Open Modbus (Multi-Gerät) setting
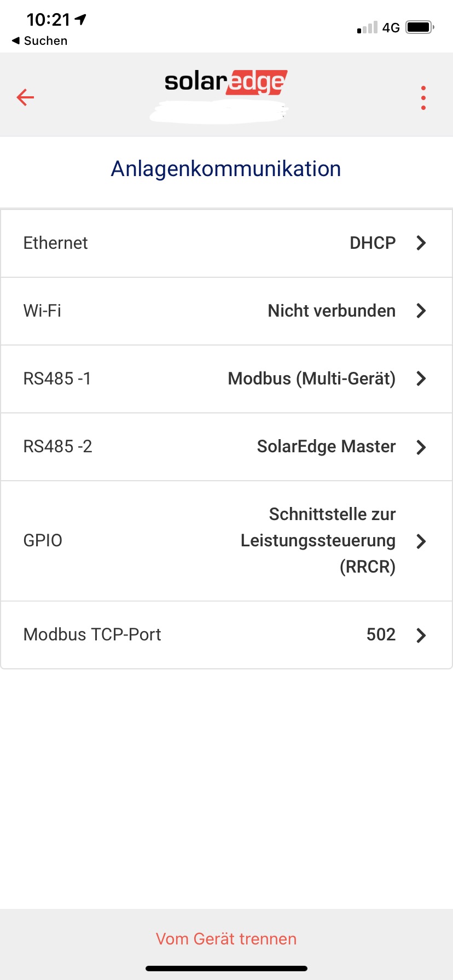The image size is (453, 980). (x=311, y=378)
